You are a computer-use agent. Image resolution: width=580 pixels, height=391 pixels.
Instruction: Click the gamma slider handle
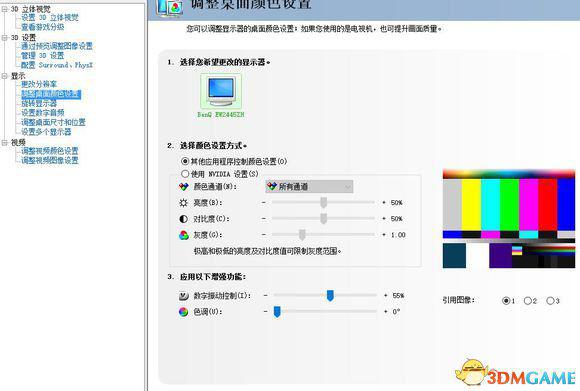point(302,235)
